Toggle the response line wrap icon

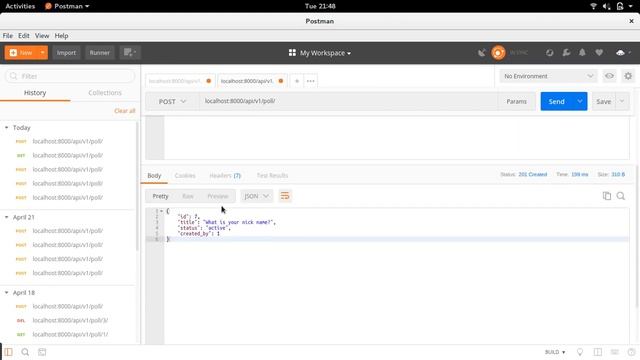coord(285,196)
